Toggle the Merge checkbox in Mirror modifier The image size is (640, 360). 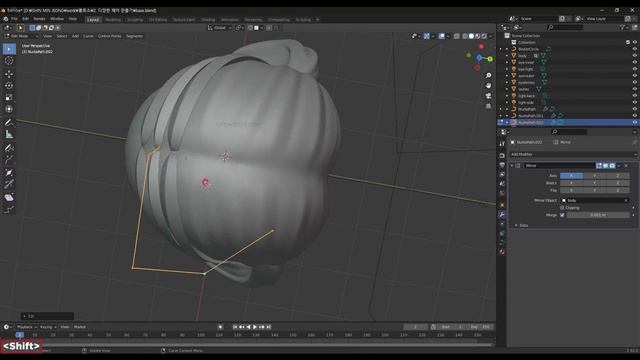coord(562,215)
